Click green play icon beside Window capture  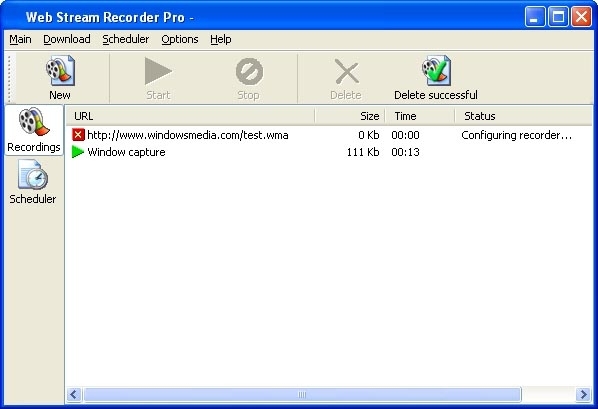[78, 152]
